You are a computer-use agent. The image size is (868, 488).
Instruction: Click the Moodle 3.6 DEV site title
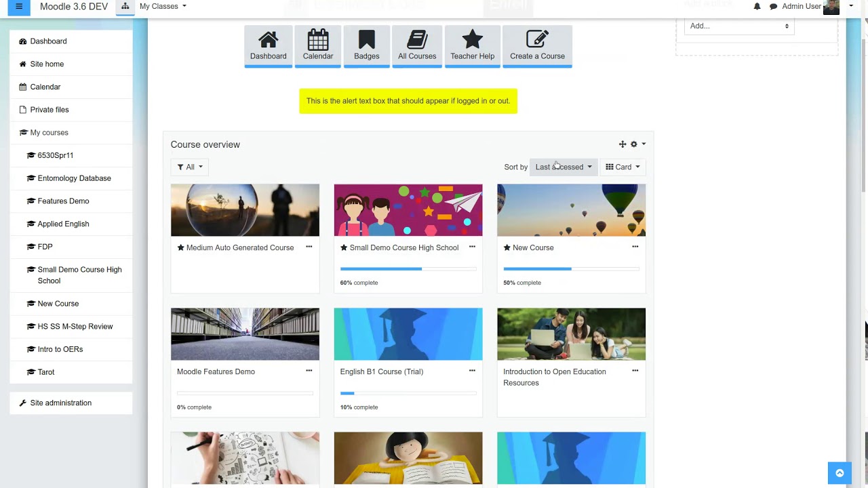coord(74,6)
